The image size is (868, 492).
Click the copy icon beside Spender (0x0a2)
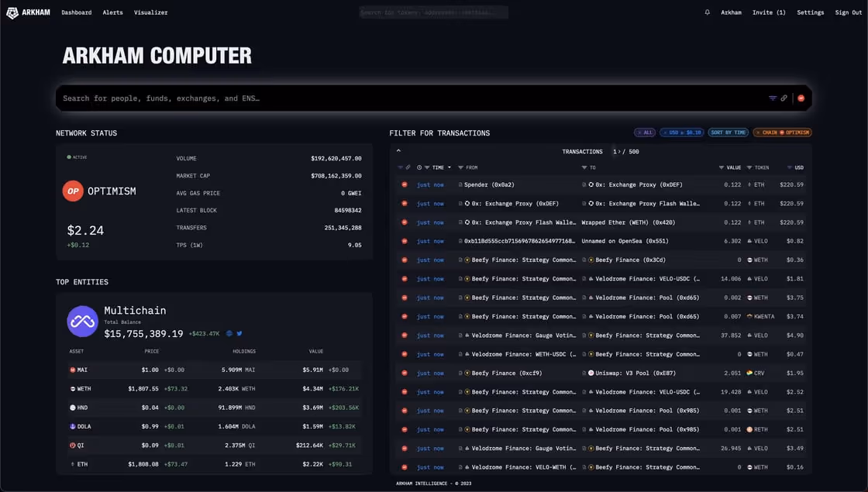click(460, 185)
